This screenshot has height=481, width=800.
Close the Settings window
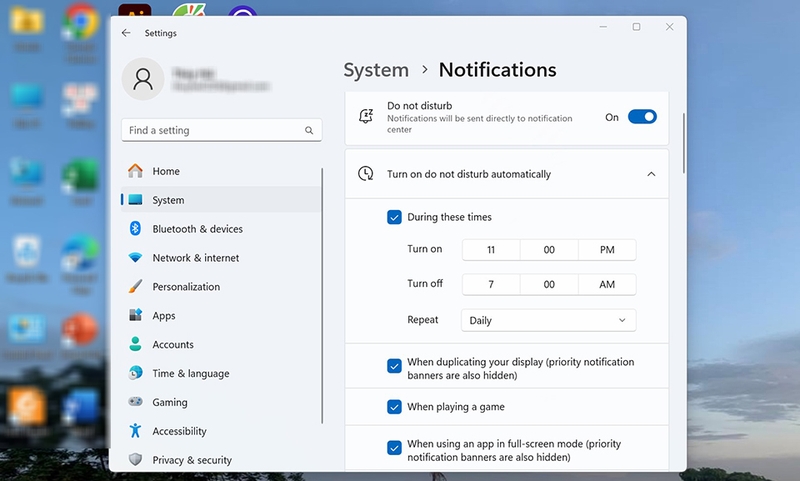click(x=669, y=27)
